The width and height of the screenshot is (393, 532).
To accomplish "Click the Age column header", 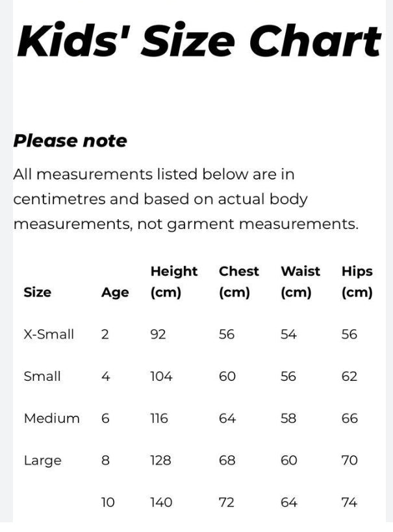I will [x=115, y=293].
